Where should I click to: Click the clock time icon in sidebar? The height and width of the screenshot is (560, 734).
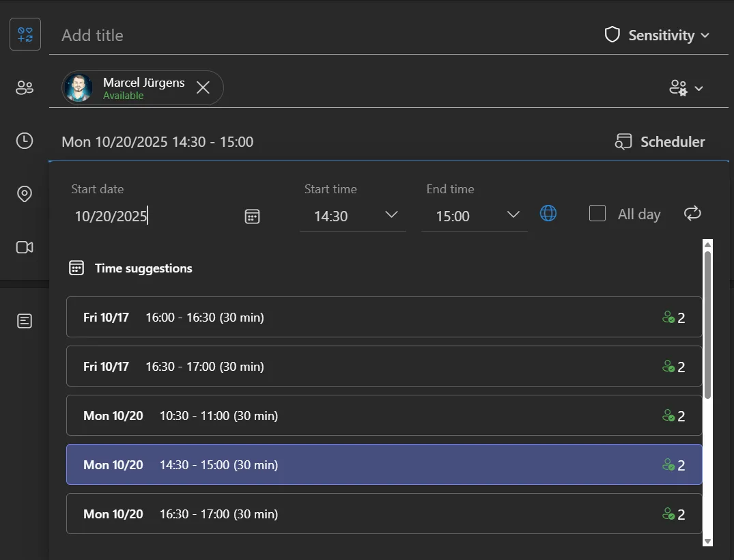point(25,141)
